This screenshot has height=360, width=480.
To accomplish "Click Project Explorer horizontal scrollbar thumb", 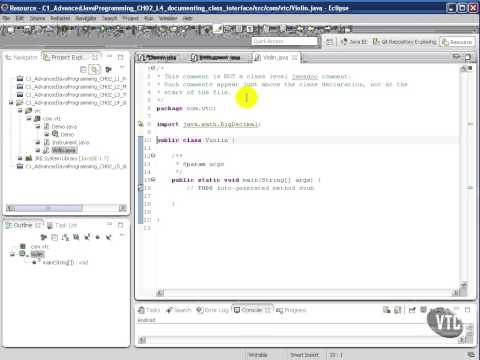I will coord(48,208).
